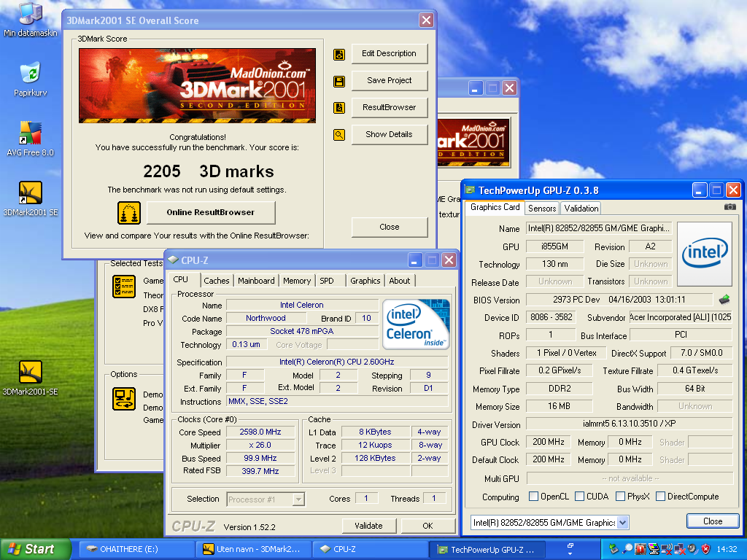This screenshot has width=747, height=560.
Task: Click the Save Project floppy icon
Action: click(339, 82)
